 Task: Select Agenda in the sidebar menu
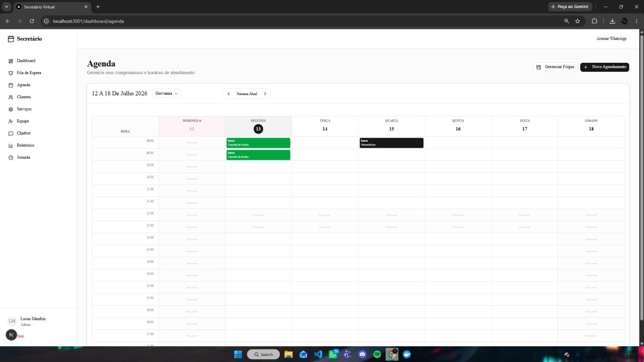tap(23, 85)
